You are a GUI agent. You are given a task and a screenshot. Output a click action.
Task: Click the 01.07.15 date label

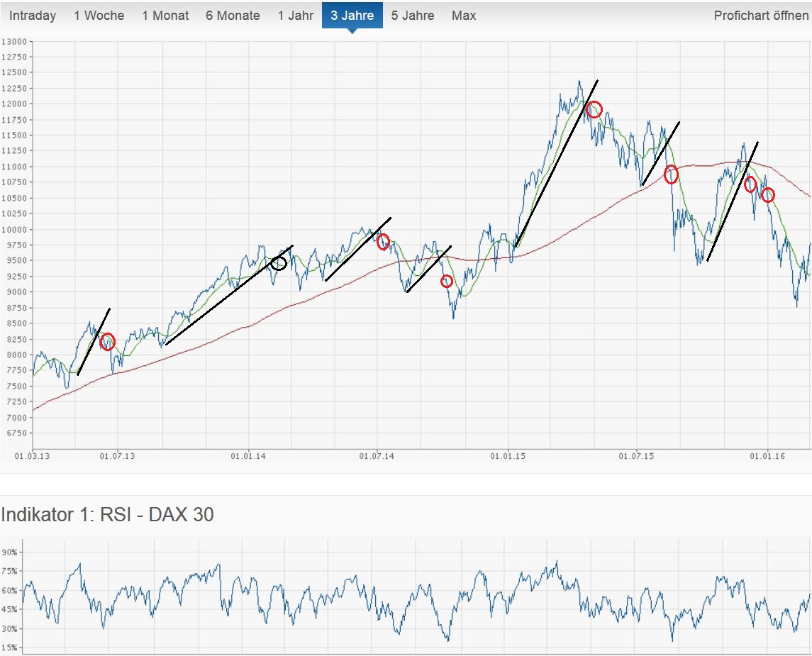pos(636,456)
